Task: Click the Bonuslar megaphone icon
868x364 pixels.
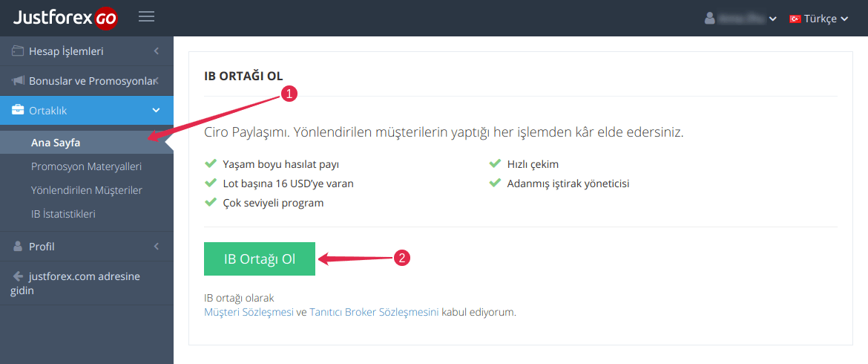Action: (x=18, y=81)
